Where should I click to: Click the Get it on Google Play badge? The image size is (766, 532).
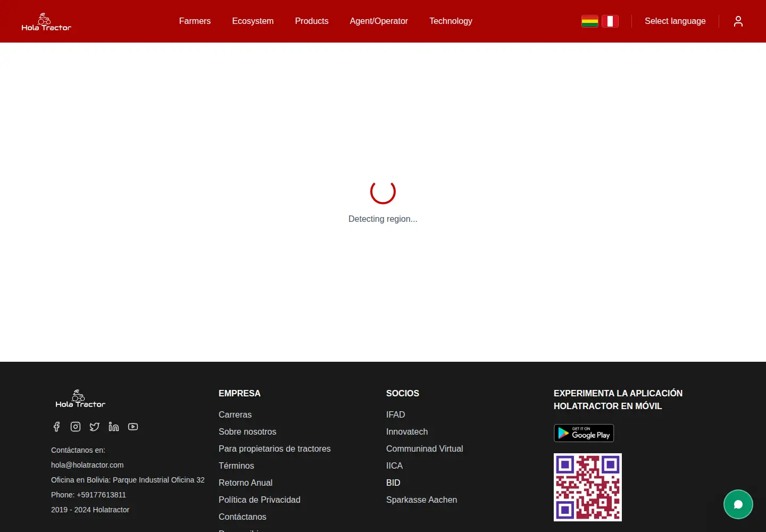coord(584,433)
